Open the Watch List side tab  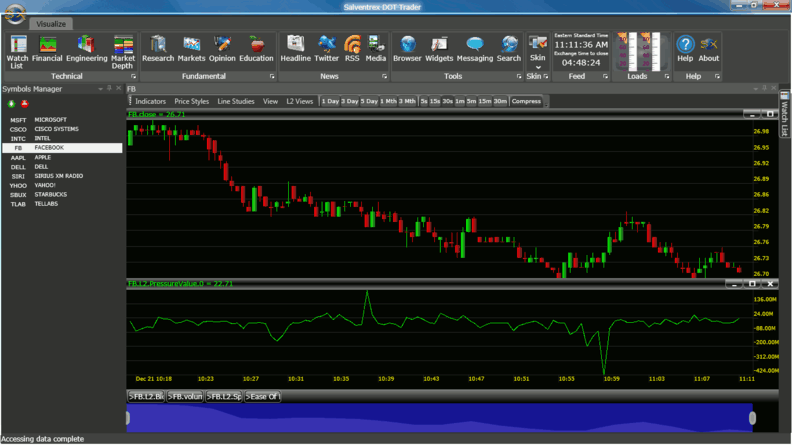point(784,114)
